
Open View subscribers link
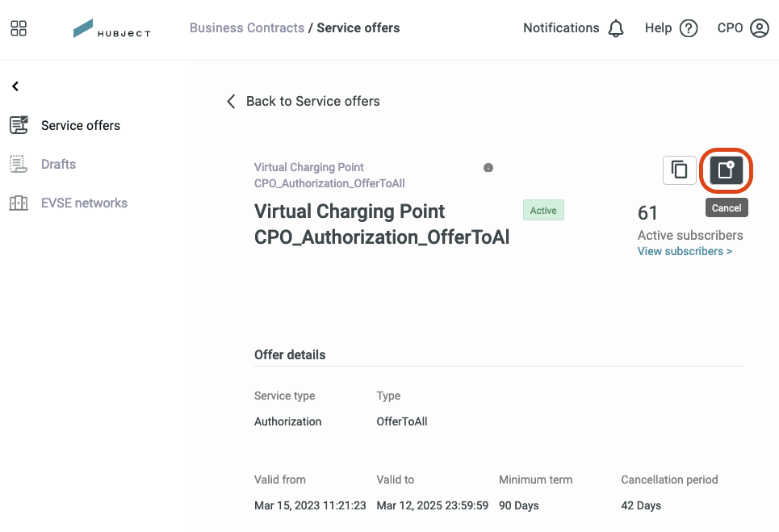pyautogui.click(x=685, y=251)
